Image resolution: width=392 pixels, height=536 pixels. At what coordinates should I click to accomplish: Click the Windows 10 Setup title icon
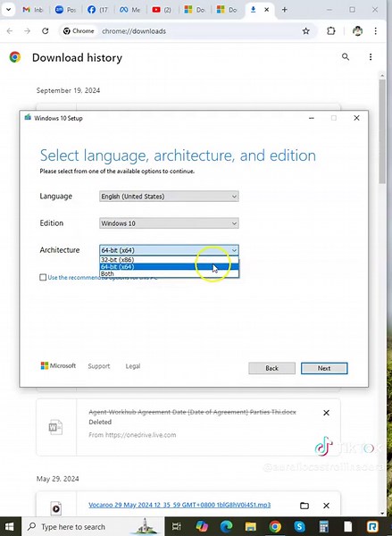(28, 118)
